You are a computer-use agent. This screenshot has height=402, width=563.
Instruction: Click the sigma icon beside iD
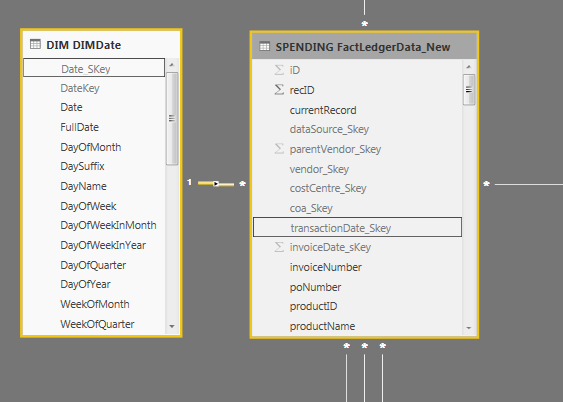(279, 70)
